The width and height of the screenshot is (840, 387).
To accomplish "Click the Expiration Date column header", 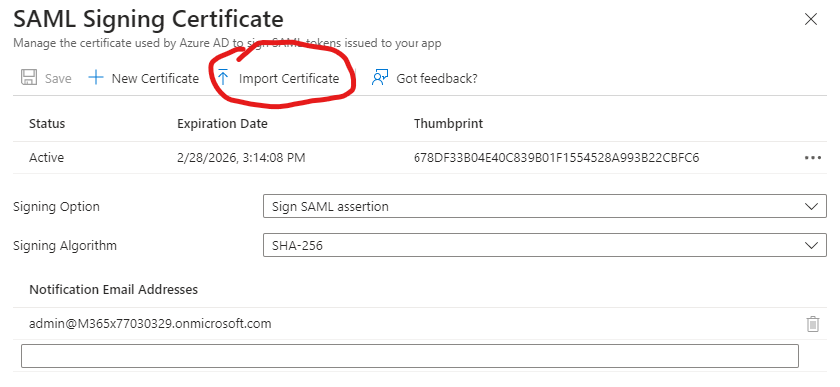I will (222, 124).
